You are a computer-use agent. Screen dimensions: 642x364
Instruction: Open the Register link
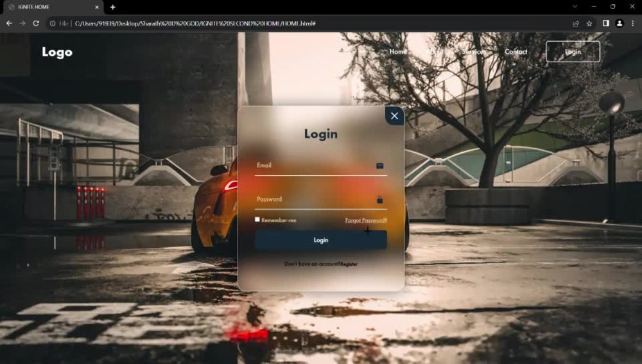point(349,264)
